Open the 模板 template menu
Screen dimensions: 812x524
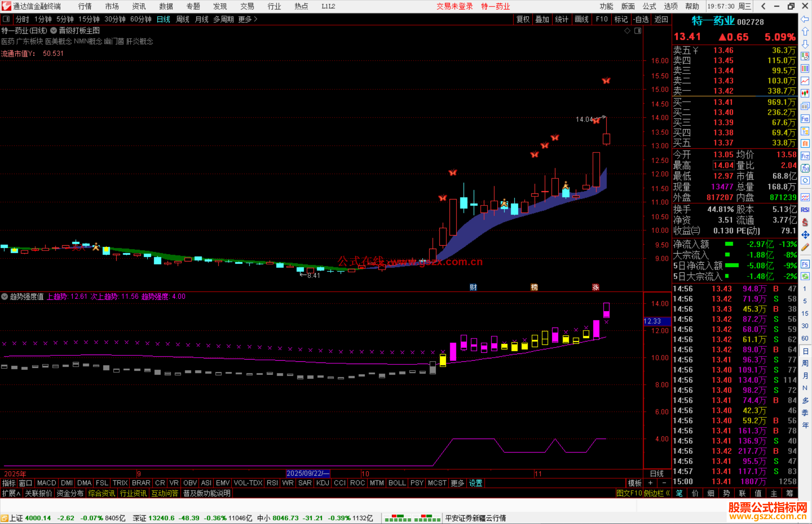tap(635, 483)
